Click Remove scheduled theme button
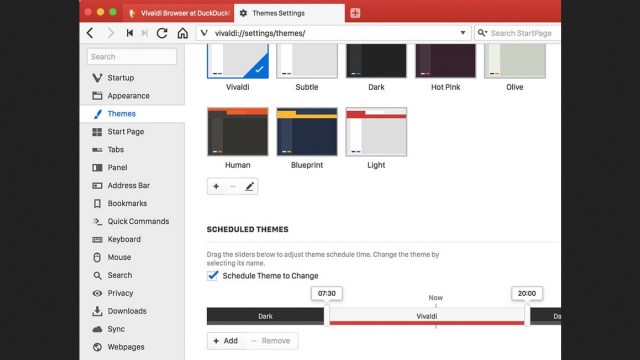This screenshot has width=640, height=360. coord(271,341)
